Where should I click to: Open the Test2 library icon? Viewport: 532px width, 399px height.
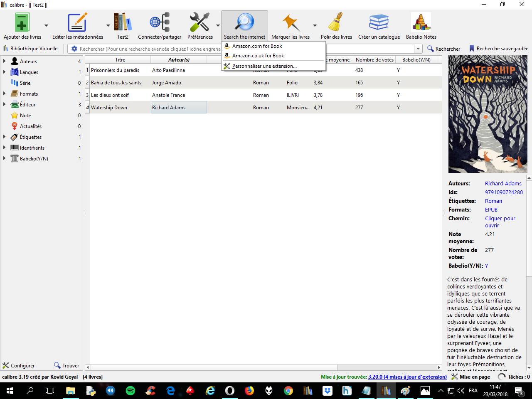click(x=123, y=22)
